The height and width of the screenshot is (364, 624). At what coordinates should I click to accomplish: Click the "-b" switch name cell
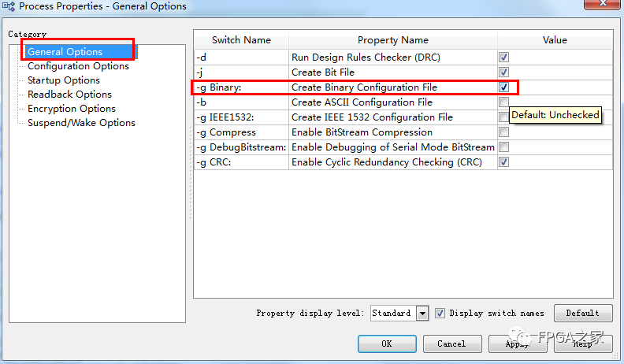point(241,102)
